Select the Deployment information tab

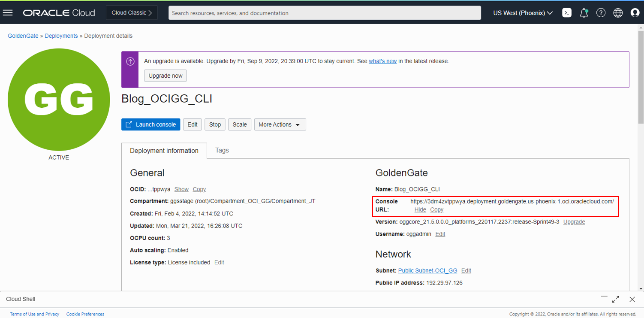(164, 151)
